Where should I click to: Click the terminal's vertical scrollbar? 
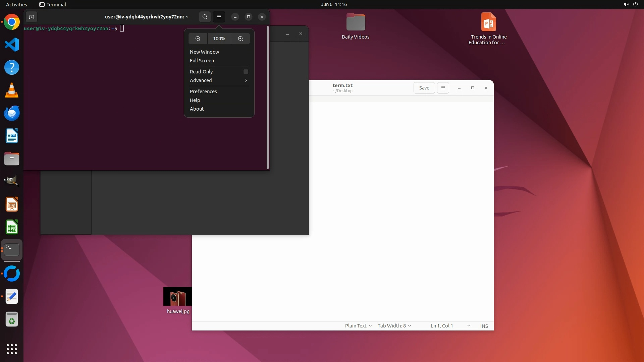pos(268,97)
